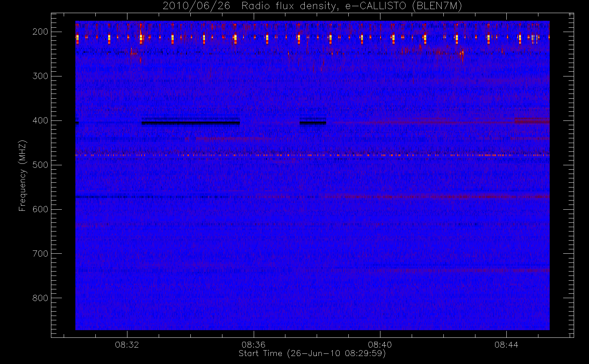Image resolution: width=589 pixels, height=364 pixels.
Task: Click the dotted orange interference line near 480 MHz
Action: coord(312,155)
